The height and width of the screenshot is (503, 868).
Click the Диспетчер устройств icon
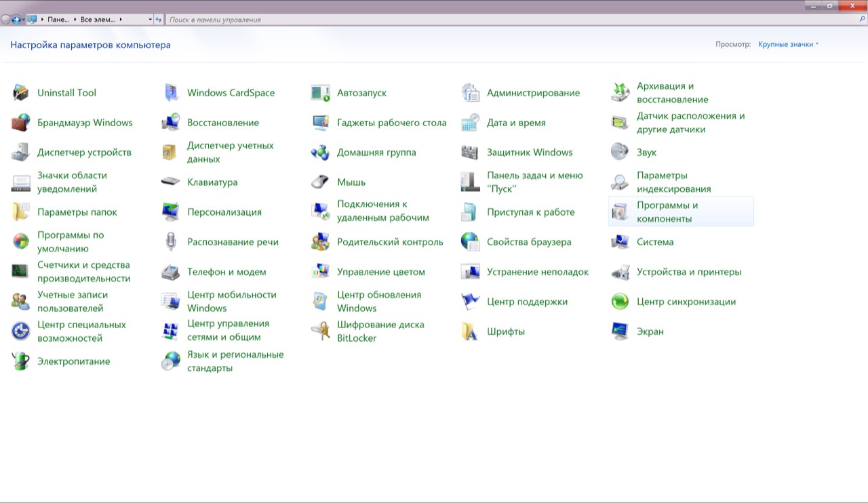[x=21, y=153]
